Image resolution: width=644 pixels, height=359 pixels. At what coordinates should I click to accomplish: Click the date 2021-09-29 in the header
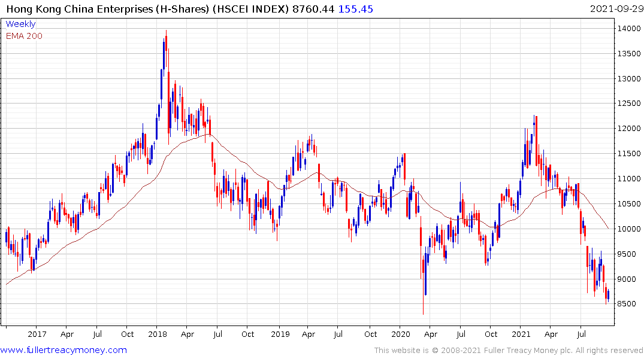(x=615, y=9)
